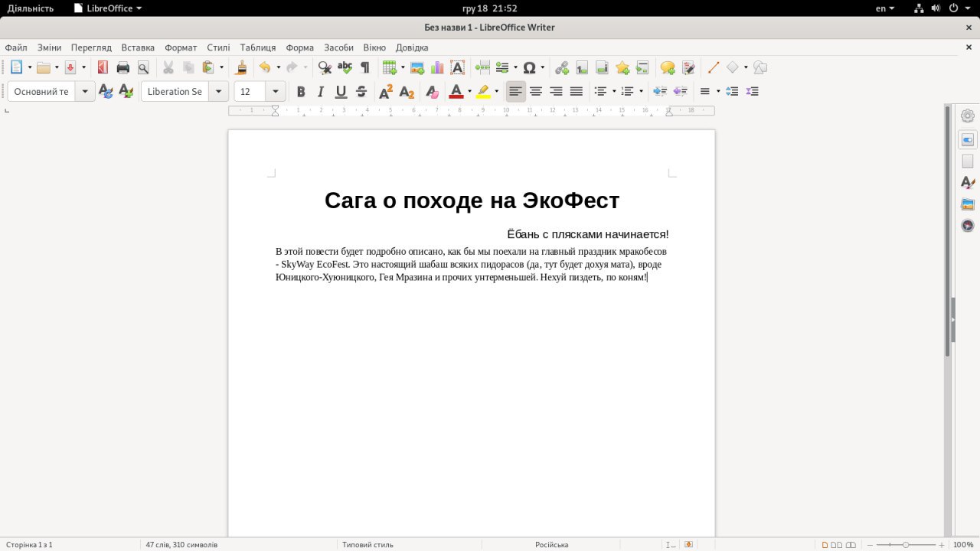Toggle Subscript formatting
This screenshot has height=551, width=980.
tap(407, 92)
